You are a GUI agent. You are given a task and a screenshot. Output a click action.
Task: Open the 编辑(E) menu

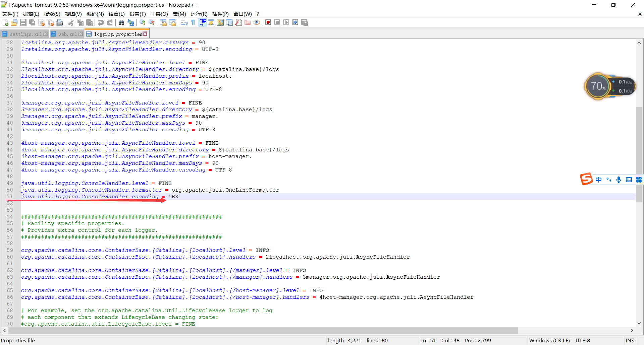tap(31, 14)
